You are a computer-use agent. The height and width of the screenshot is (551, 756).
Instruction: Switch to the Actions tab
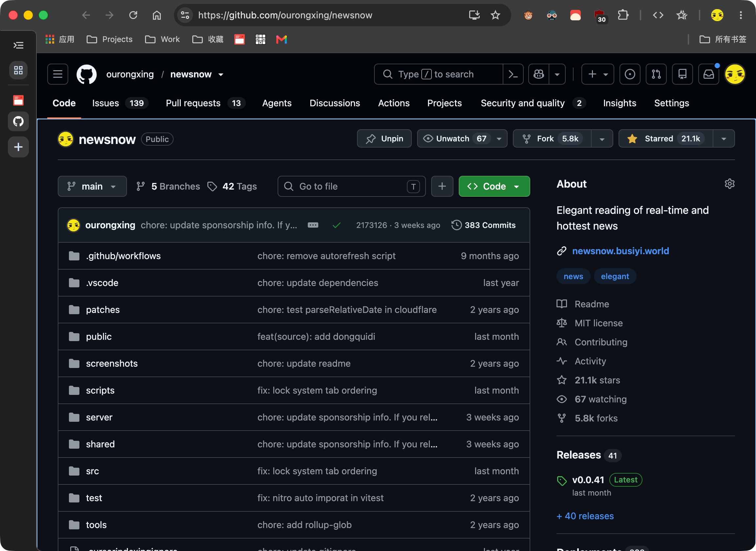pos(394,103)
